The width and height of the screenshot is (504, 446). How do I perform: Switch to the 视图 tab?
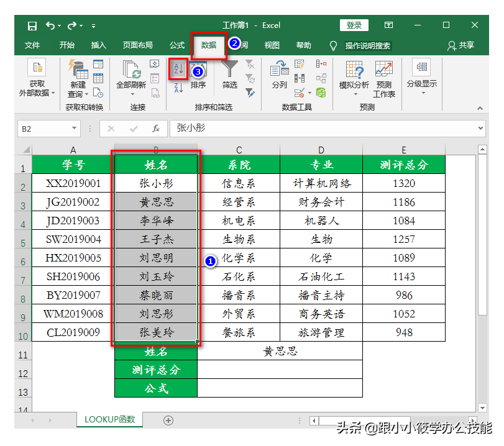point(272,45)
